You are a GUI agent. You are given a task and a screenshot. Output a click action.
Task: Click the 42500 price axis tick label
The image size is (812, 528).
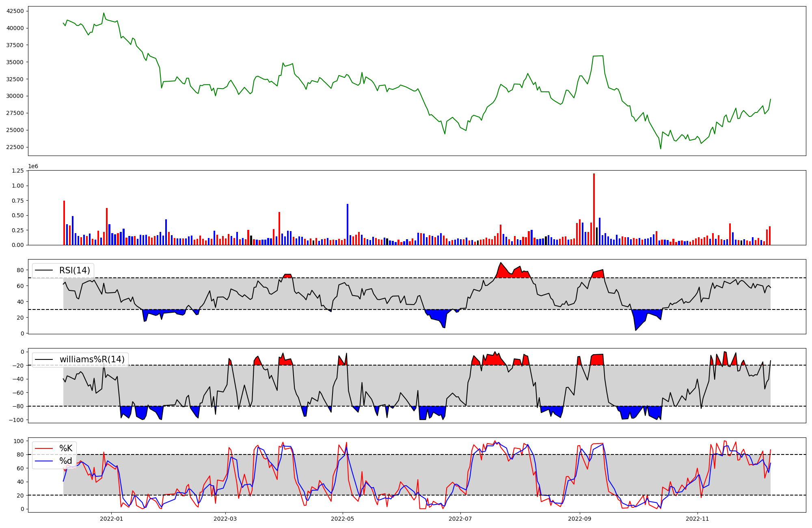[x=15, y=11]
